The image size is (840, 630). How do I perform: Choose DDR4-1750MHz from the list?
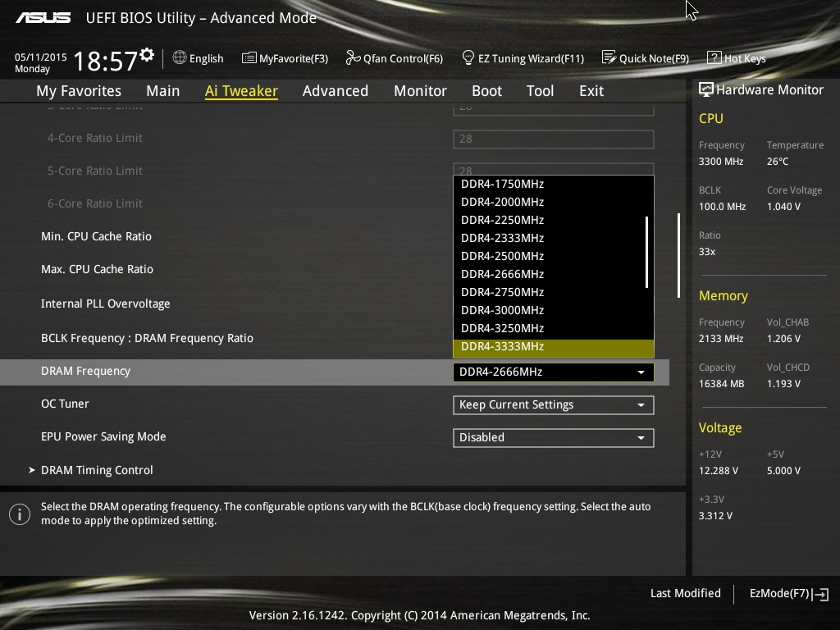point(554,185)
